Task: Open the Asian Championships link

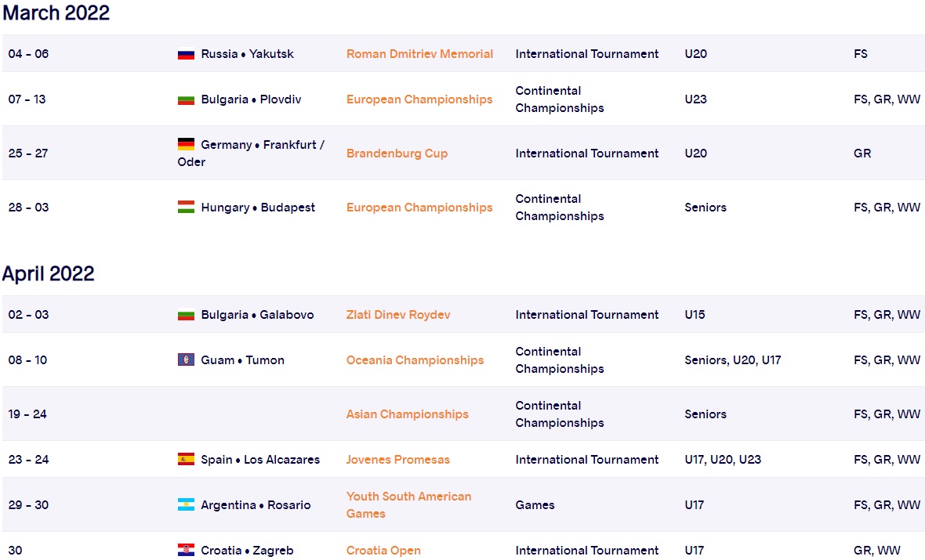Action: [x=407, y=414]
